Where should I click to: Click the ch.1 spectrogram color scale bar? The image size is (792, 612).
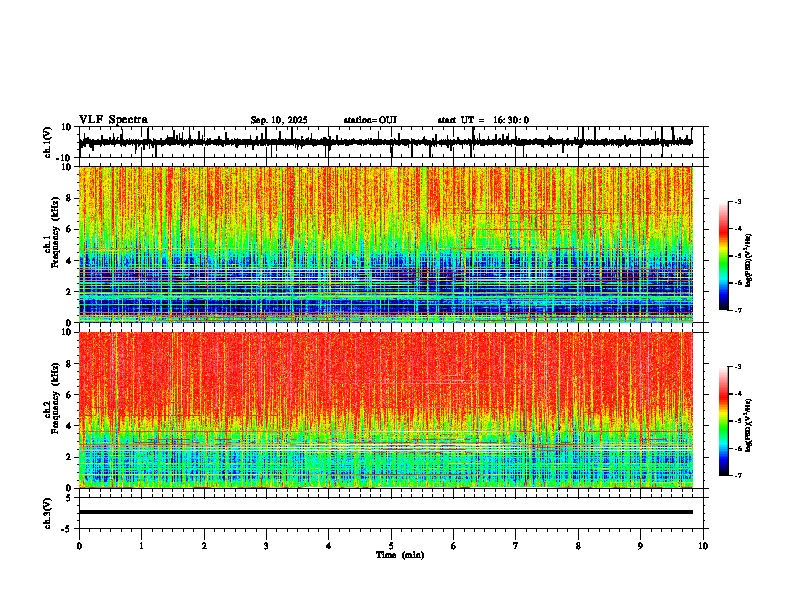tap(723, 255)
